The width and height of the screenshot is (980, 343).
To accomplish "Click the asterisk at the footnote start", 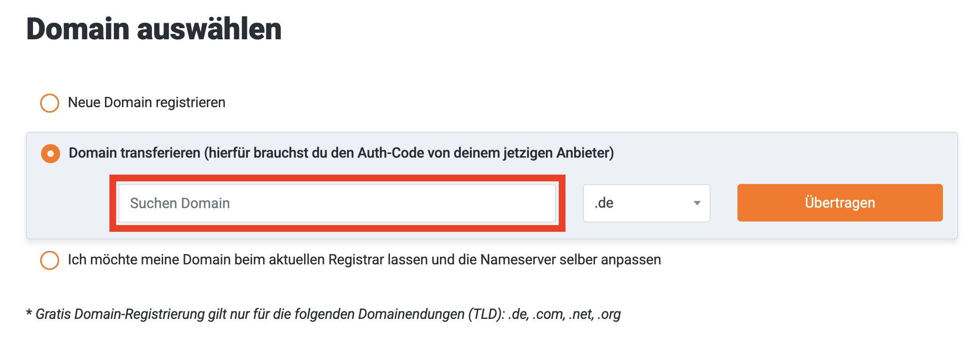I will [29, 313].
